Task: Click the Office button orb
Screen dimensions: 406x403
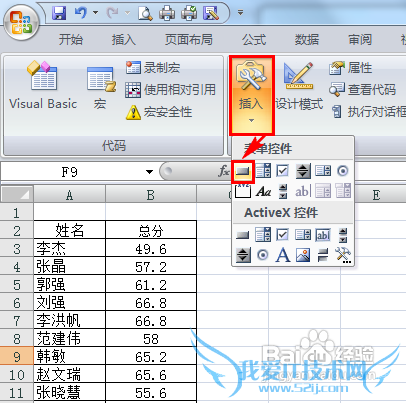Action: [x=21, y=23]
